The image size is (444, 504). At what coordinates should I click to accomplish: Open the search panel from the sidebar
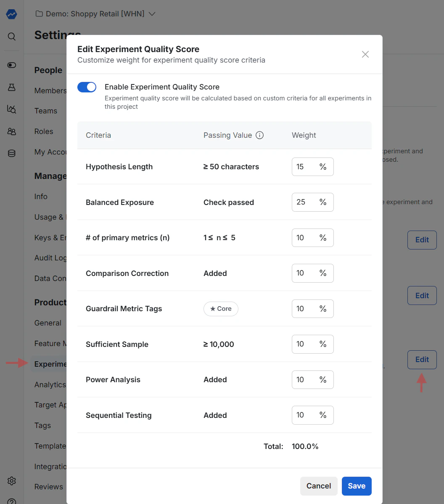point(11,37)
